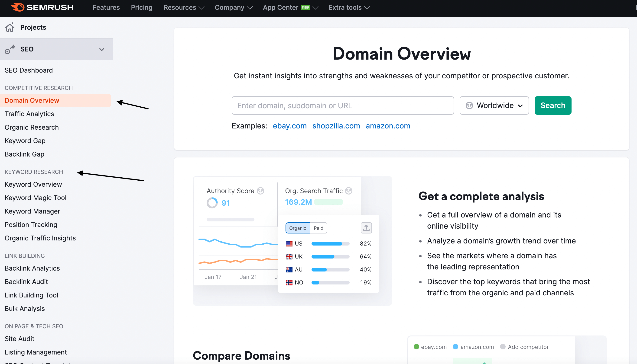Click the US flag icon
This screenshot has width=637, height=364.
289,243
